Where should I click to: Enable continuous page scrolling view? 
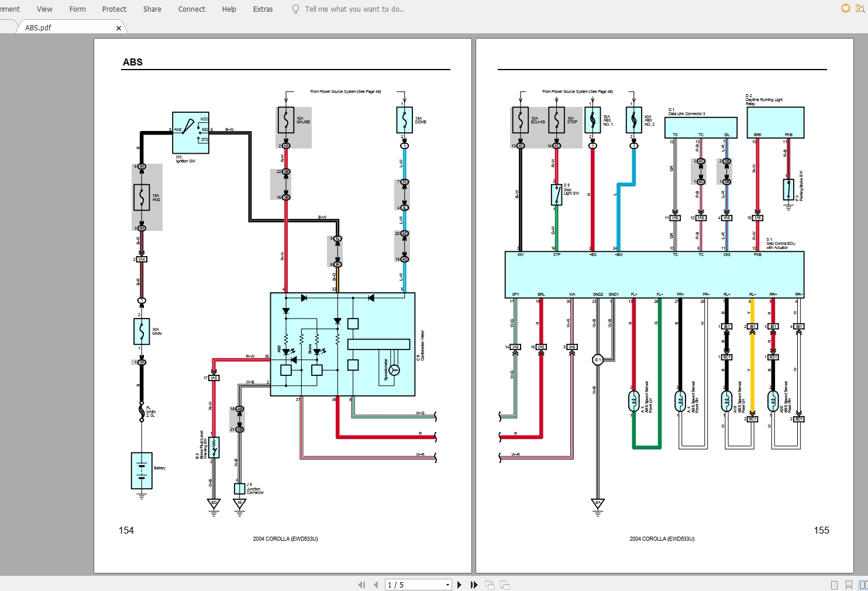pos(849,585)
